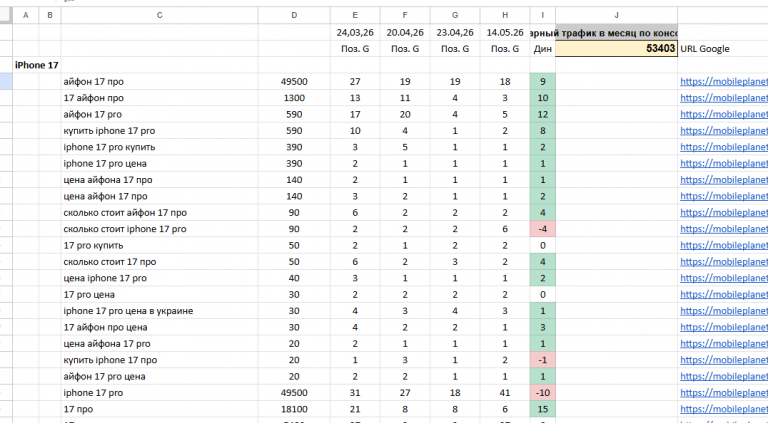Select keyword cell 'iphone 17 pro купить'

click(160, 147)
